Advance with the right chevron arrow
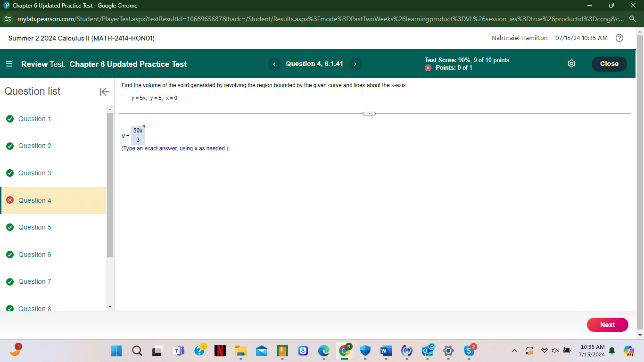Viewport: 644px width, 362px height. [355, 64]
